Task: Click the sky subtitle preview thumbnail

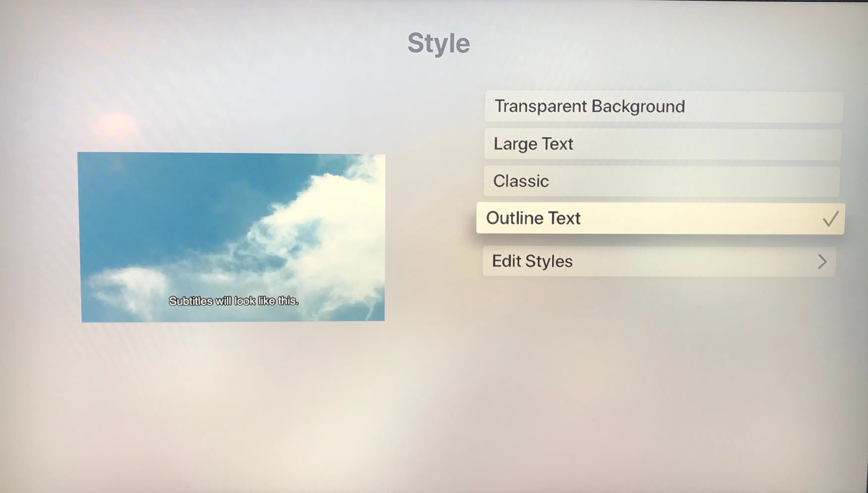Action: click(232, 237)
